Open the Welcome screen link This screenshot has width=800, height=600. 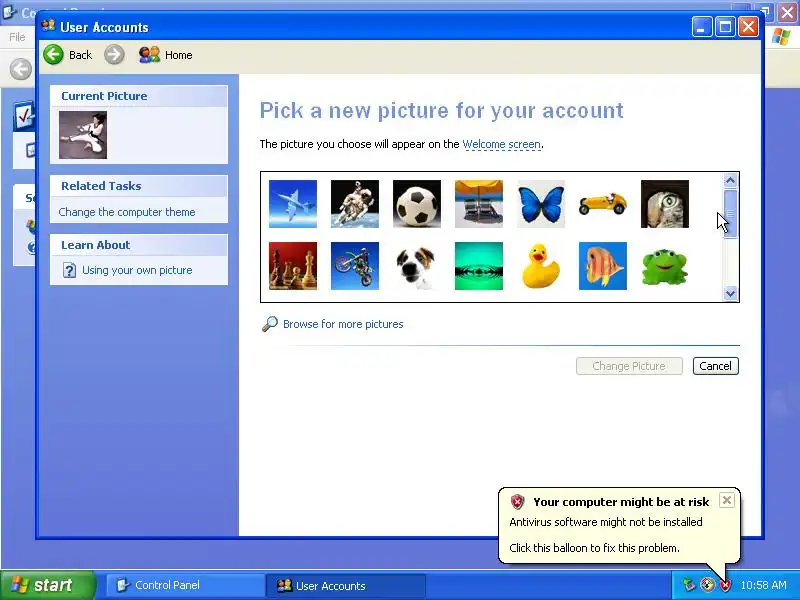(x=502, y=144)
